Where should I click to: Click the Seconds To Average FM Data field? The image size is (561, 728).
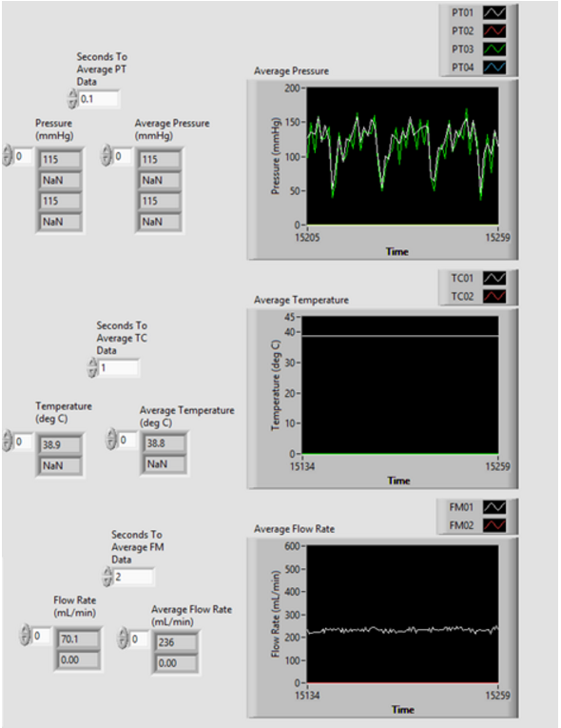(134, 577)
